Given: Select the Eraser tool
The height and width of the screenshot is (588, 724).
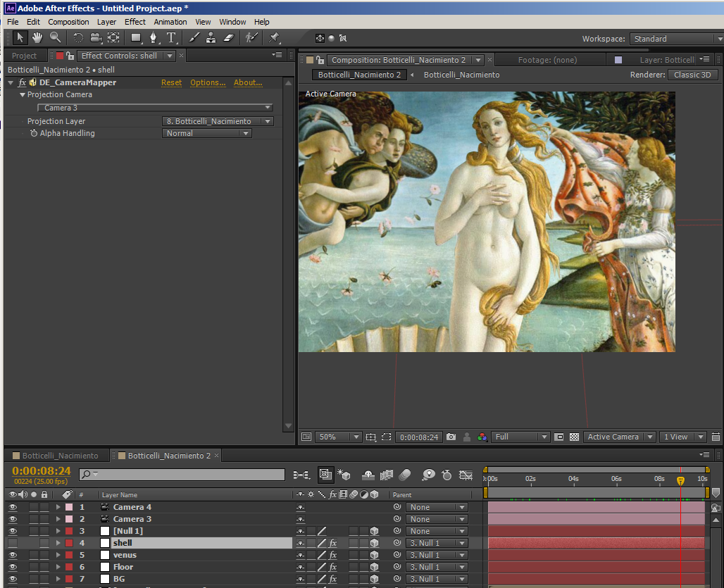Looking at the screenshot, I should [x=229, y=38].
